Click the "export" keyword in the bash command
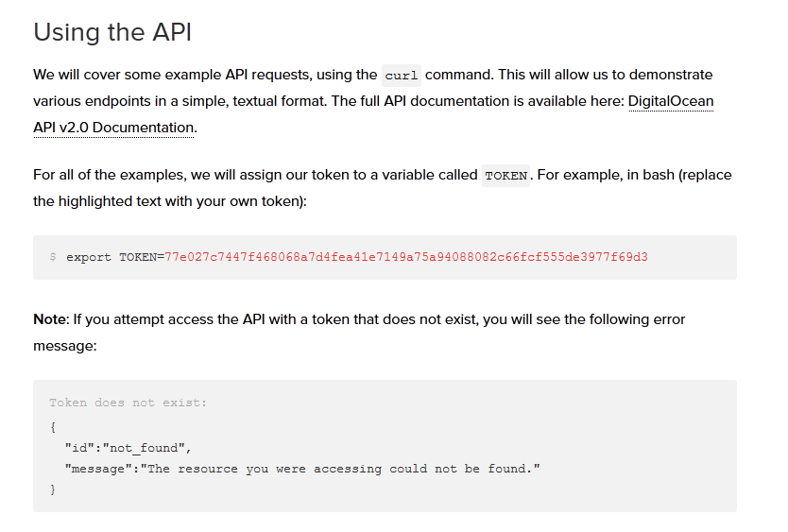The height and width of the screenshot is (532, 788). (89, 257)
